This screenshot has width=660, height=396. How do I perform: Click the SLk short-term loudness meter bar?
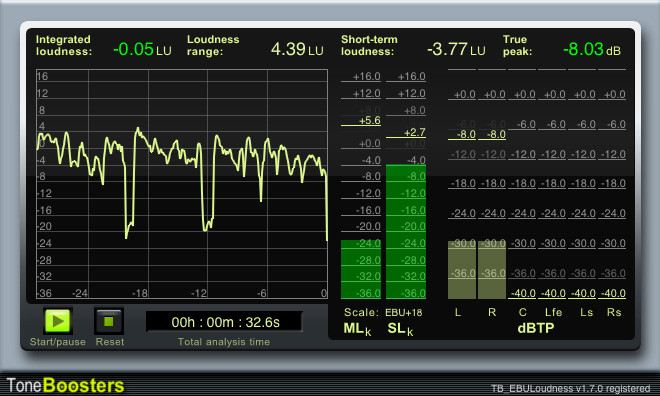(x=406, y=231)
